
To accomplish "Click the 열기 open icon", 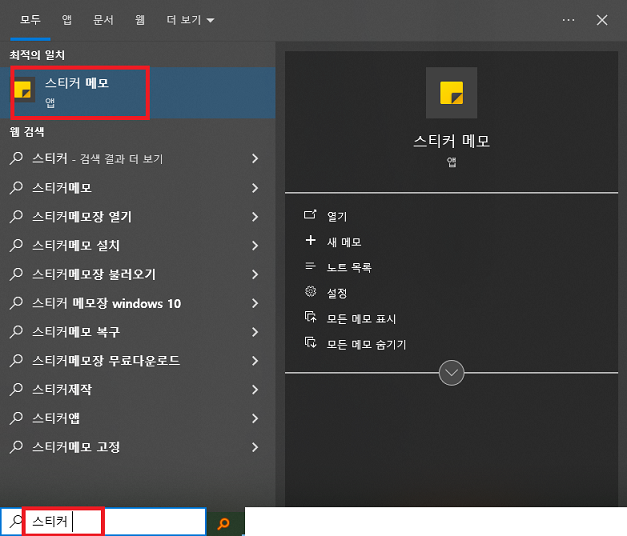I will click(310, 215).
